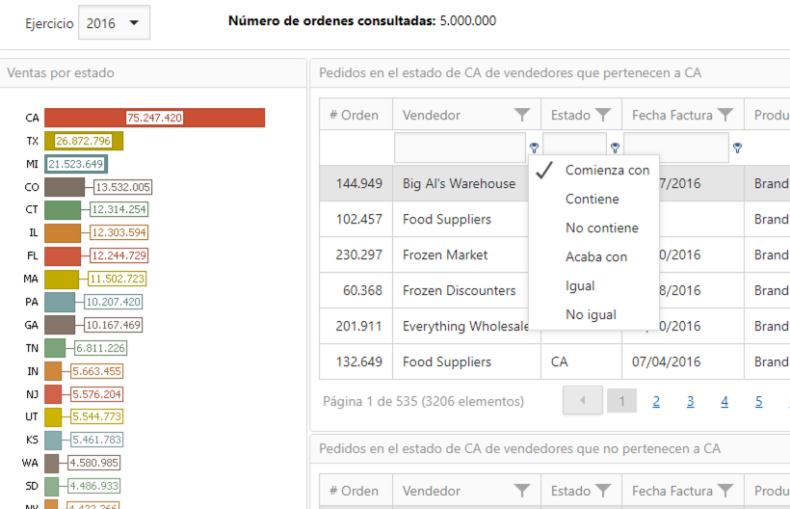Image resolution: width=790 pixels, height=509 pixels.
Task: Click the CO brown sales bar
Action: (64, 187)
